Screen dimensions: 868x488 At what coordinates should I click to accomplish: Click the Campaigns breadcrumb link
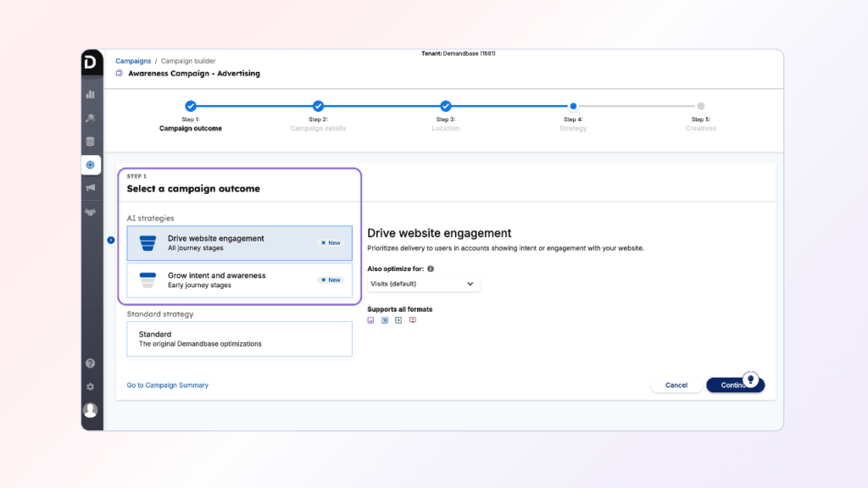click(x=133, y=61)
